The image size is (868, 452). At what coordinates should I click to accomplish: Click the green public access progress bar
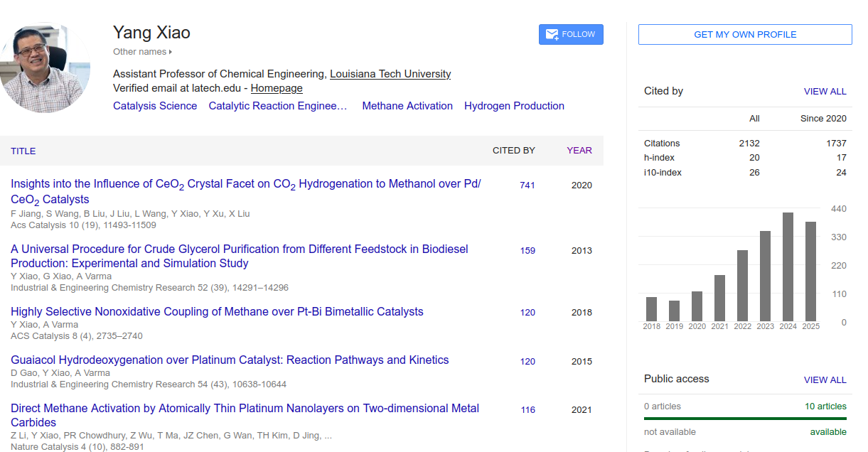pos(745,419)
